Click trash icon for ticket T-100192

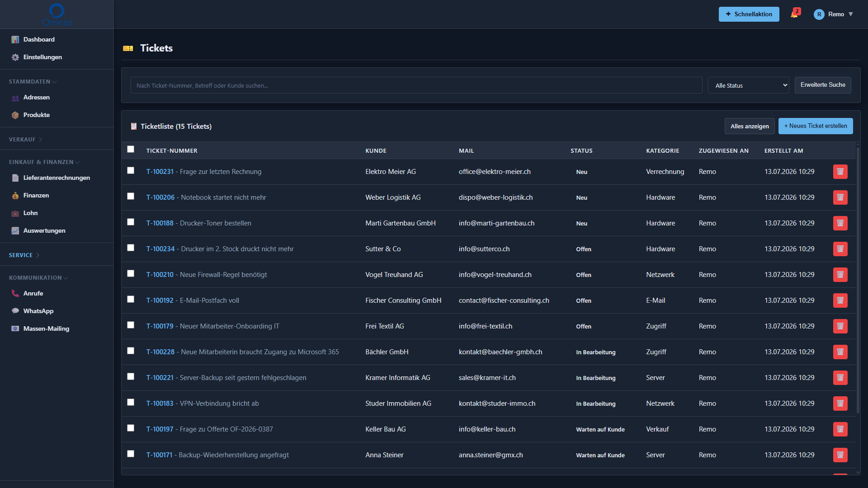(840, 300)
